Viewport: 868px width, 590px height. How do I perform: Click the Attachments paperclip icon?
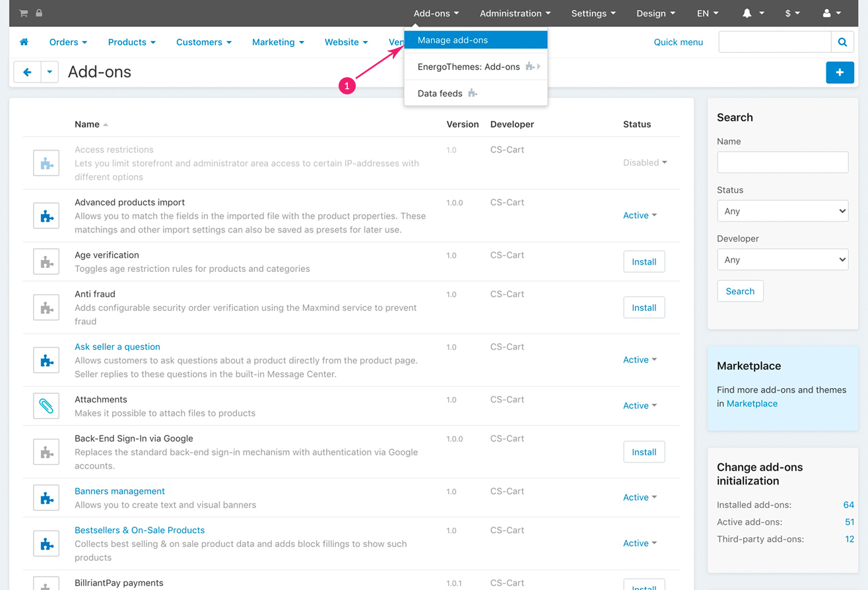click(x=46, y=406)
